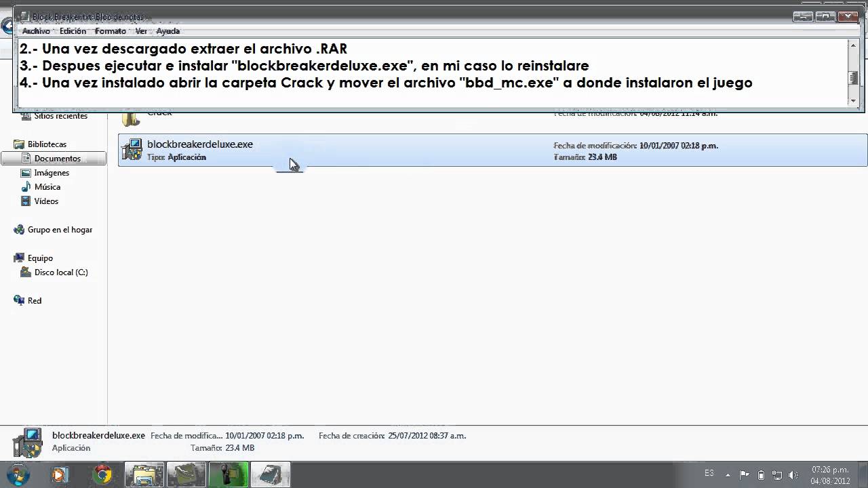Click Tipo: Aplicación label in file row
Viewport: 868px width, 488px height.
point(176,157)
